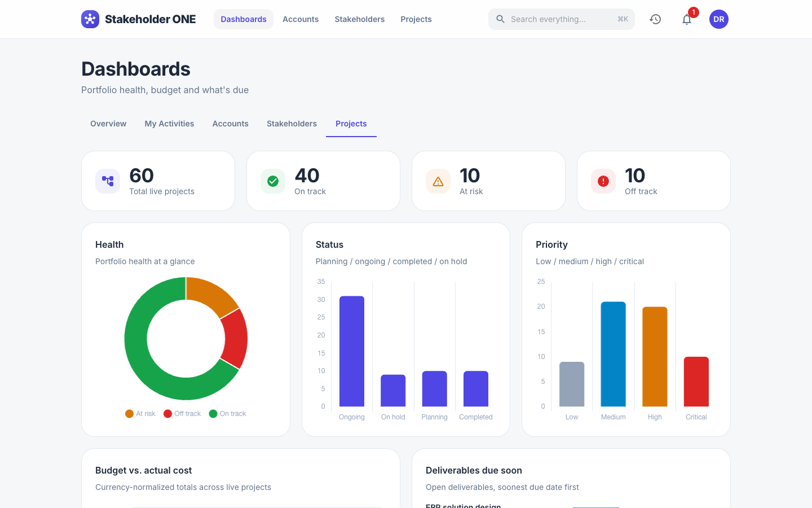The height and width of the screenshot is (508, 812).
Task: Toggle the On track legend entry
Action: click(x=228, y=414)
